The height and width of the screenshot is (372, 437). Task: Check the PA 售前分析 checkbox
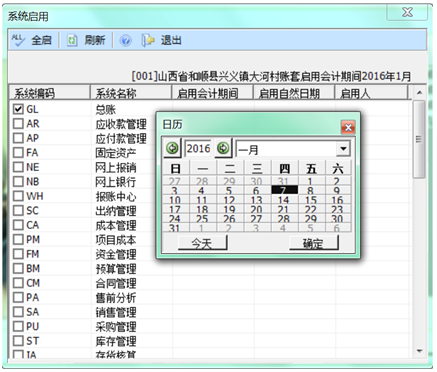click(18, 298)
